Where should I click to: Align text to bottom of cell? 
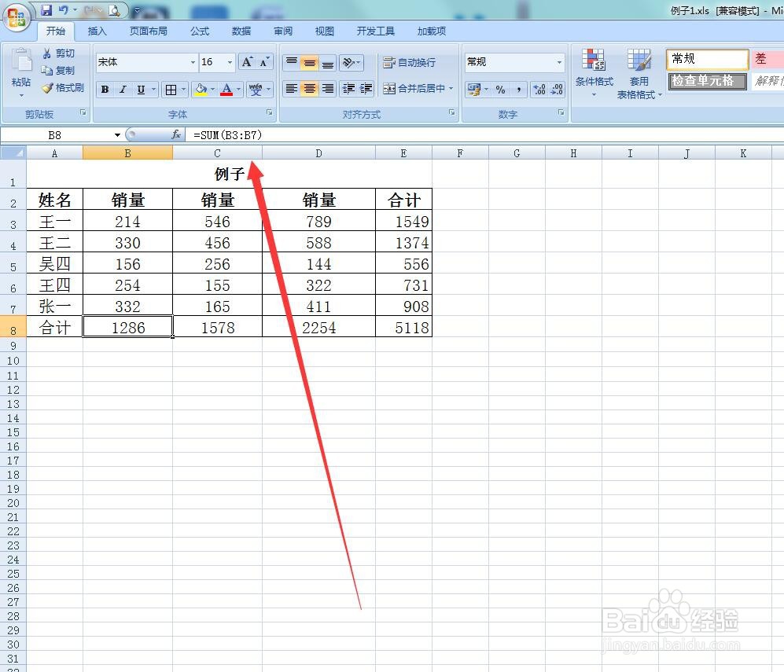[327, 62]
